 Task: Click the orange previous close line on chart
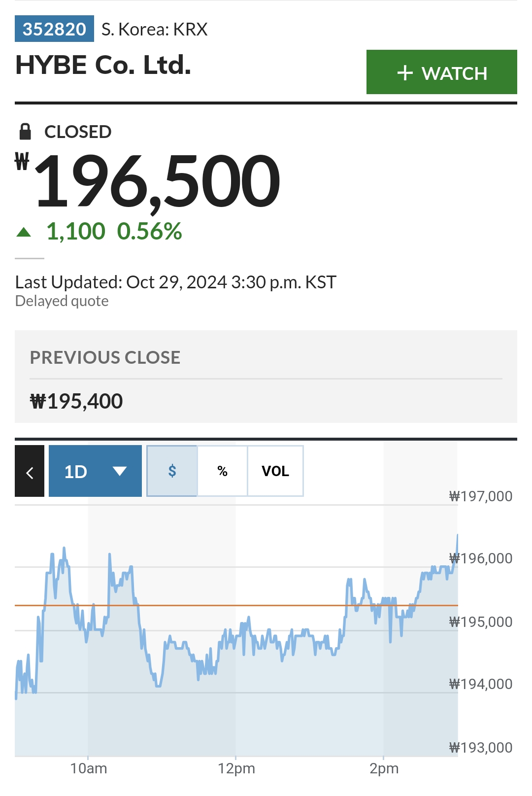tap(236, 605)
